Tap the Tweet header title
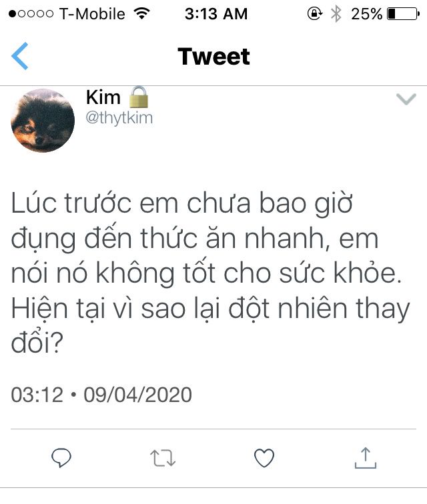Viewport: 427px width, 504px height. pyautogui.click(x=213, y=57)
